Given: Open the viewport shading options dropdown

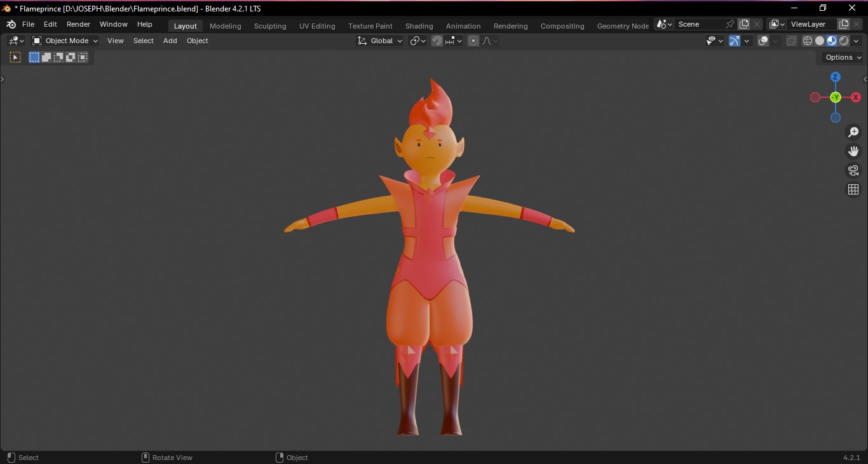Looking at the screenshot, I should point(856,41).
